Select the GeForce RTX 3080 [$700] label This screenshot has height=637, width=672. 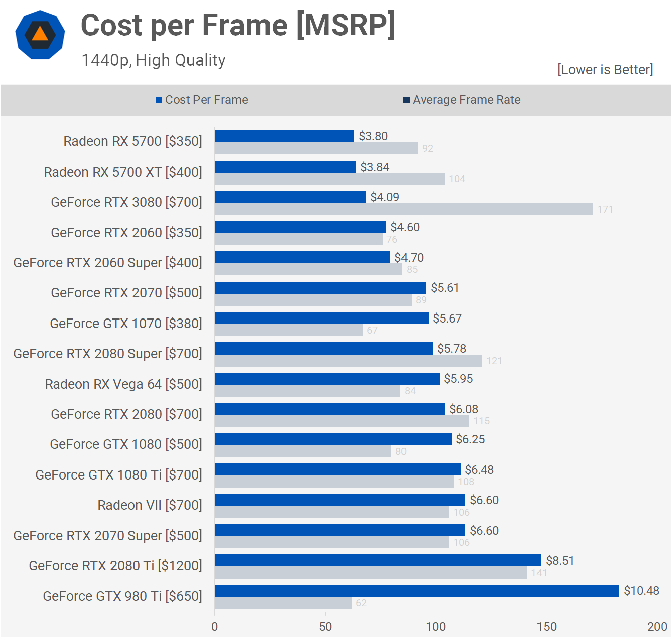coord(126,202)
